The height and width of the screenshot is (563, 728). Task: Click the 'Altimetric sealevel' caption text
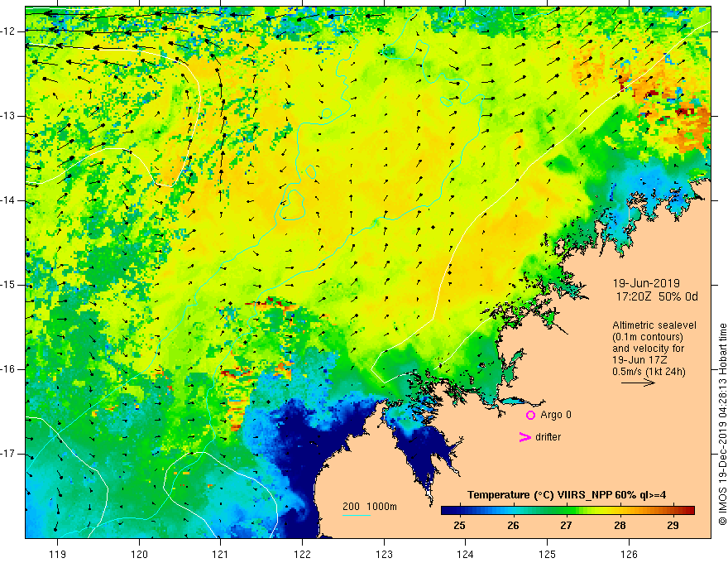(654, 325)
